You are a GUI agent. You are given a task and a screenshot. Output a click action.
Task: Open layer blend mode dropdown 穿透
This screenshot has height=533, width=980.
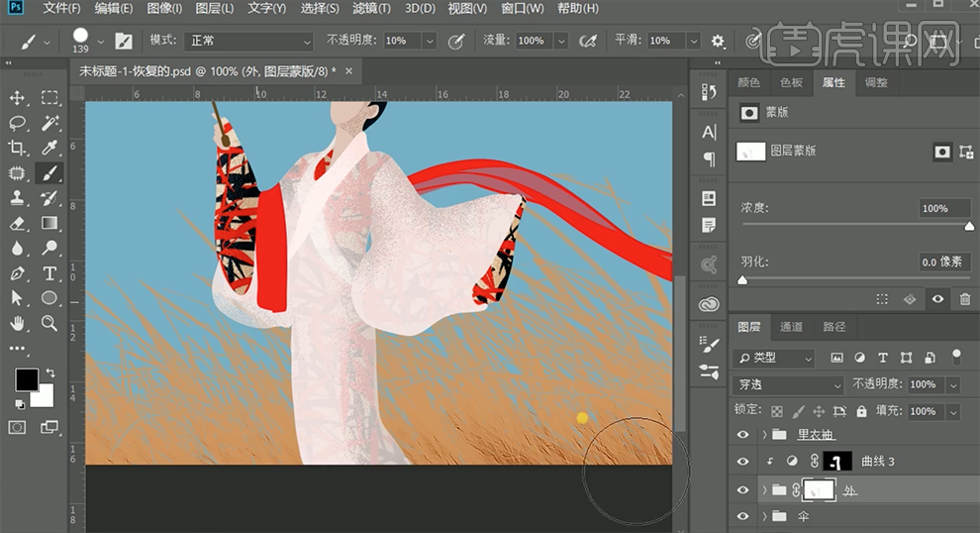[x=788, y=384]
